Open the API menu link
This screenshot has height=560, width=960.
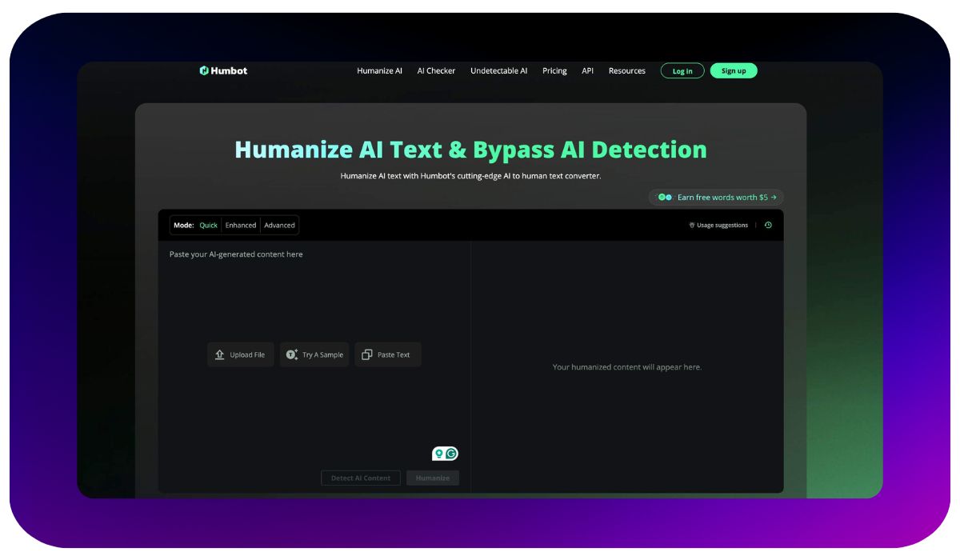click(588, 71)
